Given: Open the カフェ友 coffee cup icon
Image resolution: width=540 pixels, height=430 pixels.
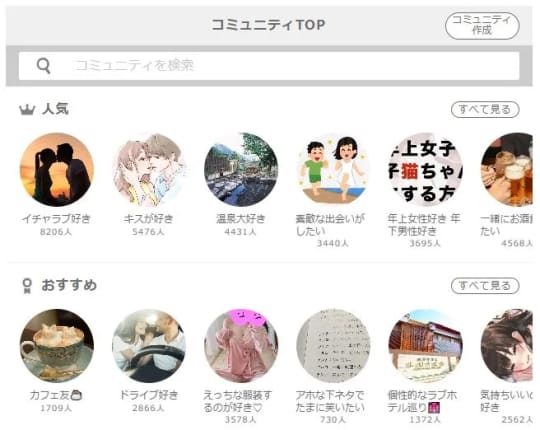Looking at the screenshot, I should pyautogui.click(x=56, y=346).
